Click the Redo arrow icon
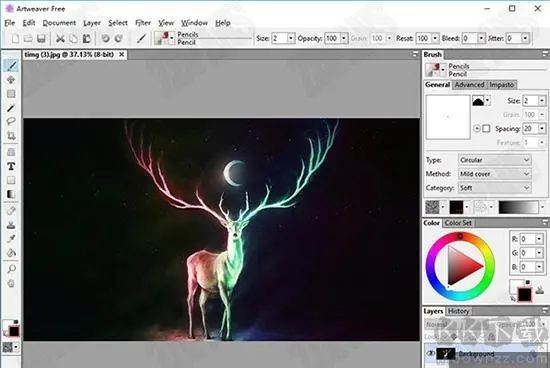 coord(119,38)
